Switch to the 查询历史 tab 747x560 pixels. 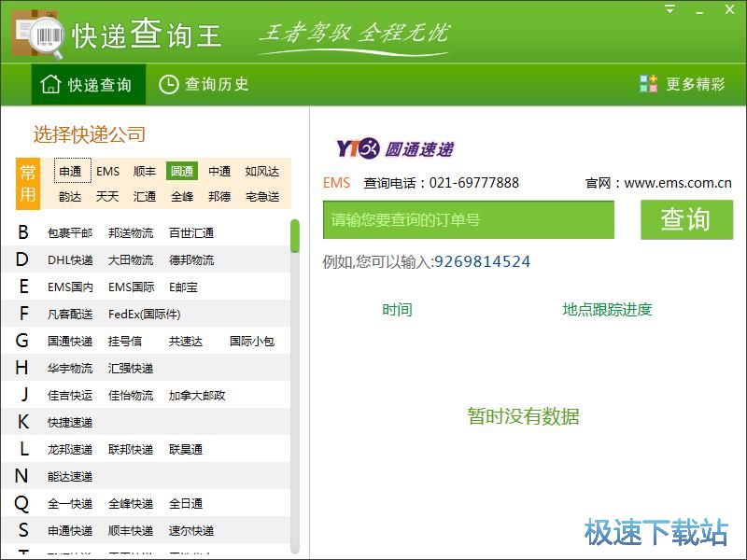pyautogui.click(x=204, y=85)
